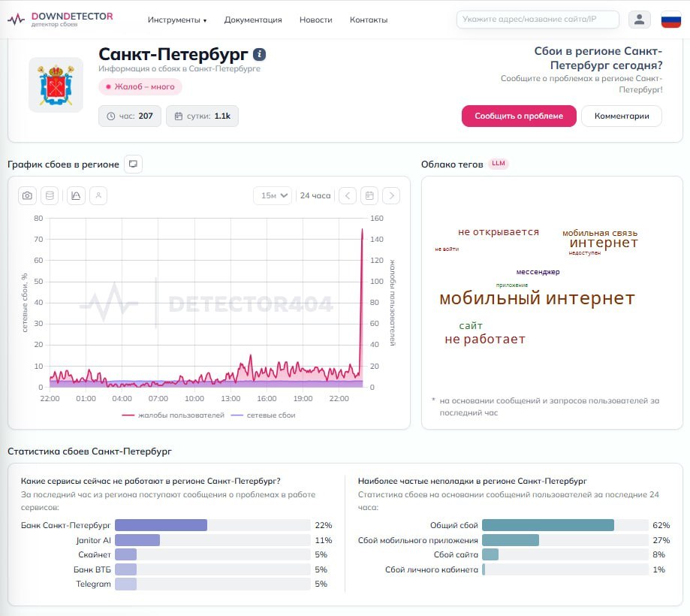Go to previous chart period arrow
The image size is (690, 616).
pyautogui.click(x=348, y=195)
